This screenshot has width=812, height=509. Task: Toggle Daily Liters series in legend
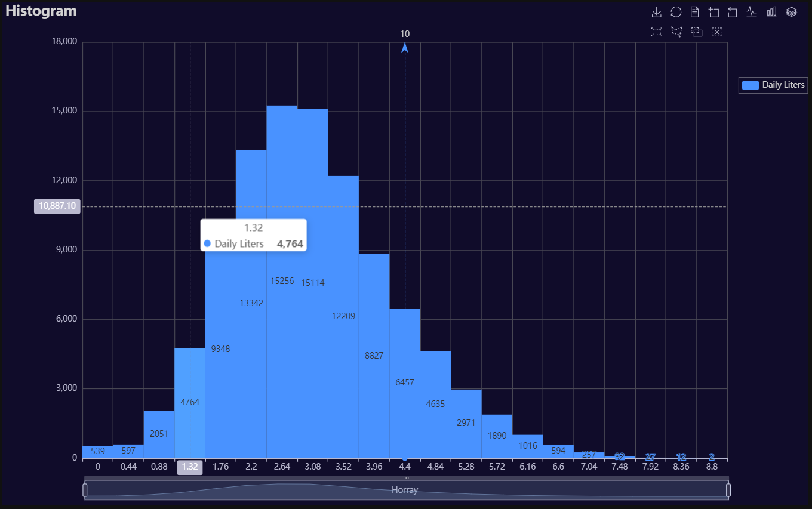[773, 85]
